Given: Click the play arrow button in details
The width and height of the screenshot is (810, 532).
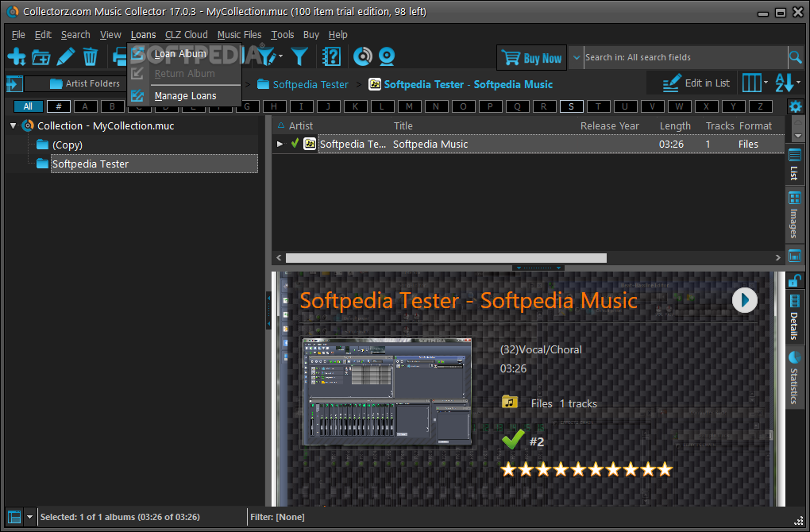Looking at the screenshot, I should [x=744, y=300].
